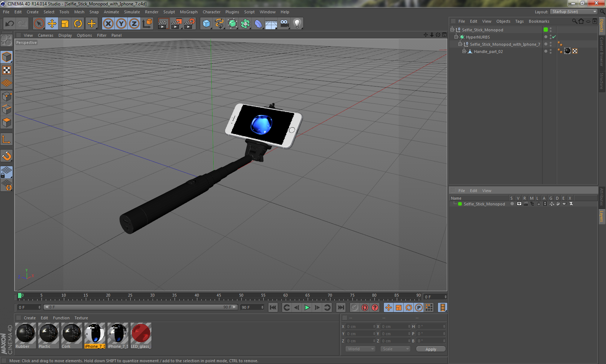Open vertical Layers tab
The image size is (606, 364).
[x=602, y=216]
